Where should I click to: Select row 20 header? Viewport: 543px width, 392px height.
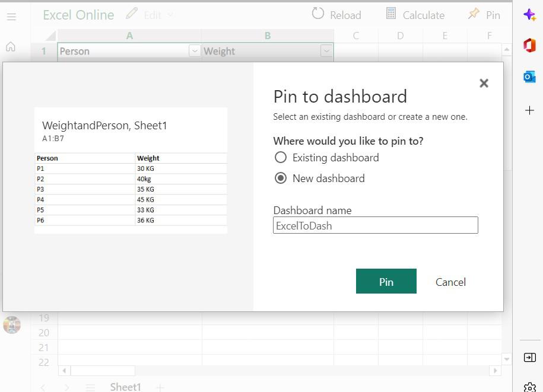(44, 333)
